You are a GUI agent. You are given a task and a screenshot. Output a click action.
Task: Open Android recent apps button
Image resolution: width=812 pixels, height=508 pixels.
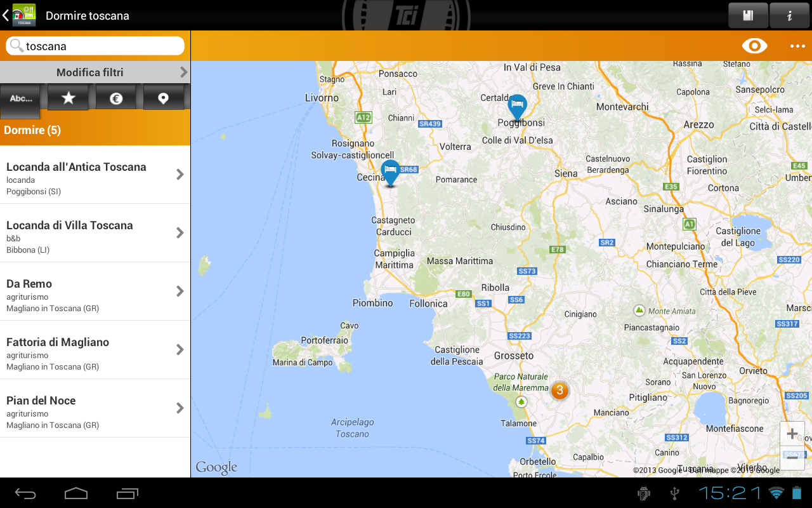pyautogui.click(x=128, y=493)
